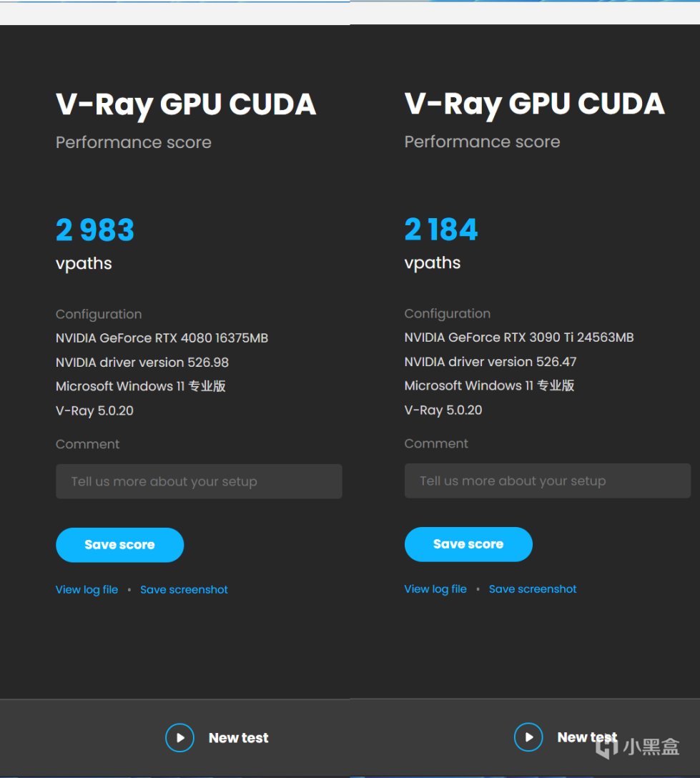Click the NVIDIA driver version 526.47 text
This screenshot has height=778, width=700.
[491, 362]
